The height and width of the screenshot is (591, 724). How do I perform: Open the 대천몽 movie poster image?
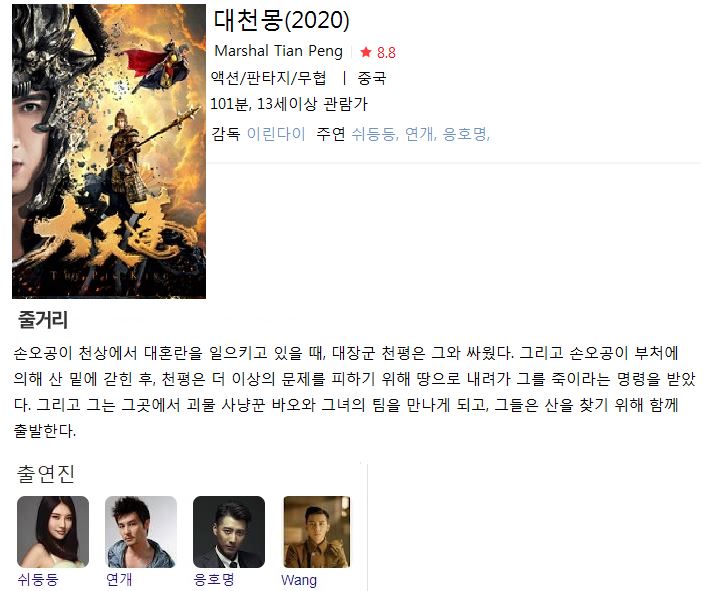tap(109, 151)
